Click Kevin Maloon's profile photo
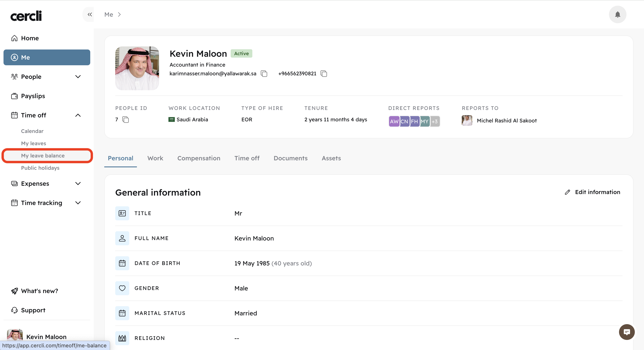The width and height of the screenshot is (644, 350). point(137,68)
